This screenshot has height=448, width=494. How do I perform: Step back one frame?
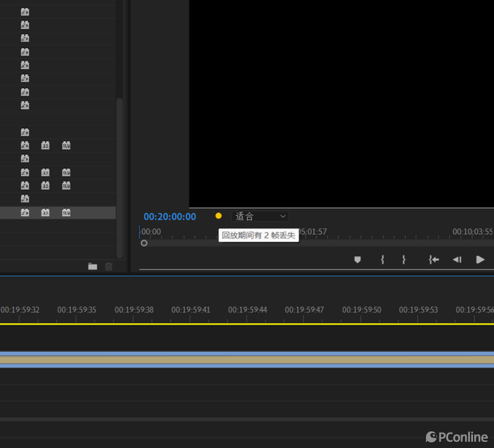[457, 260]
